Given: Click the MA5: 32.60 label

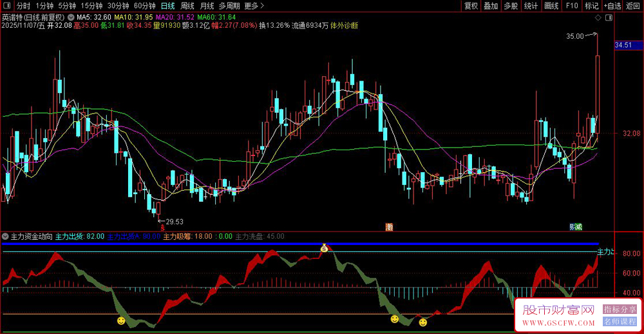Looking at the screenshot, I should point(95,17).
